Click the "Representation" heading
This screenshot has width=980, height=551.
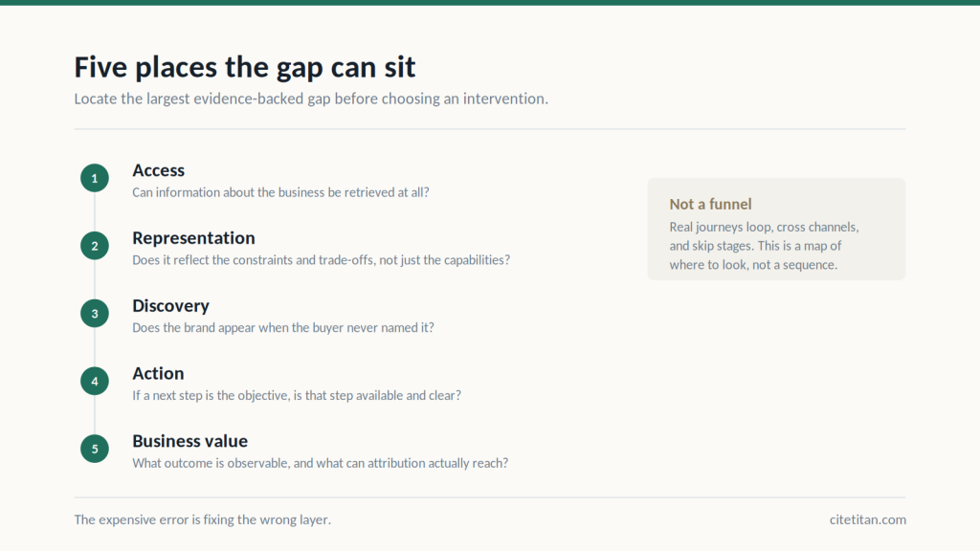193,238
